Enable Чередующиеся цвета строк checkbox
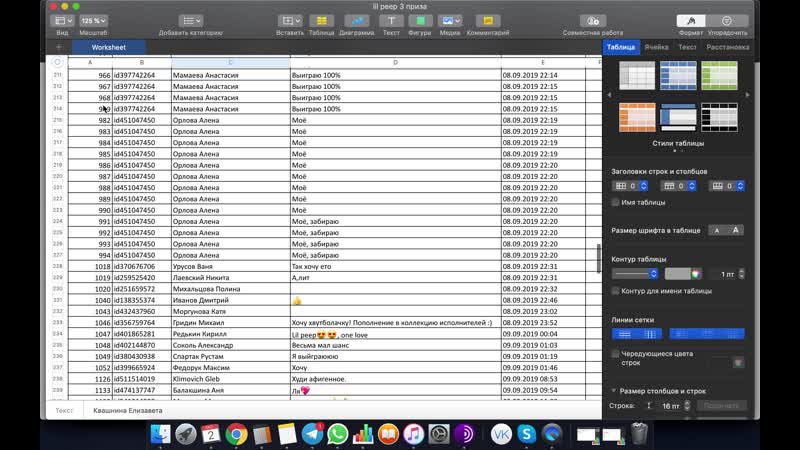 point(615,354)
